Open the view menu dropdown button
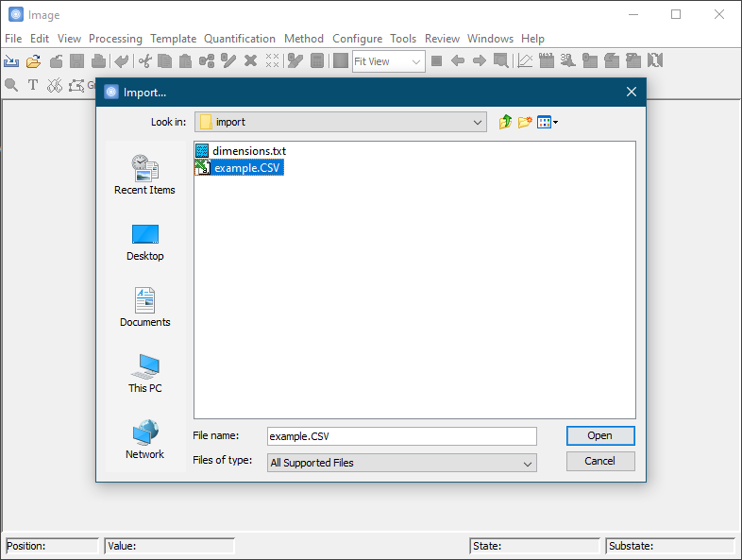 (548, 122)
